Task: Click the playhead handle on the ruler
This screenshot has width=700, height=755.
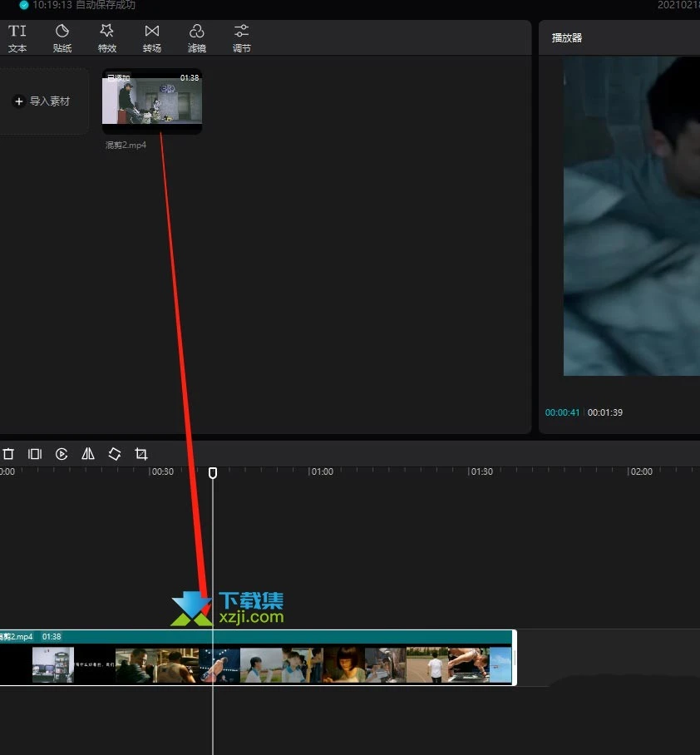Action: pyautogui.click(x=213, y=473)
